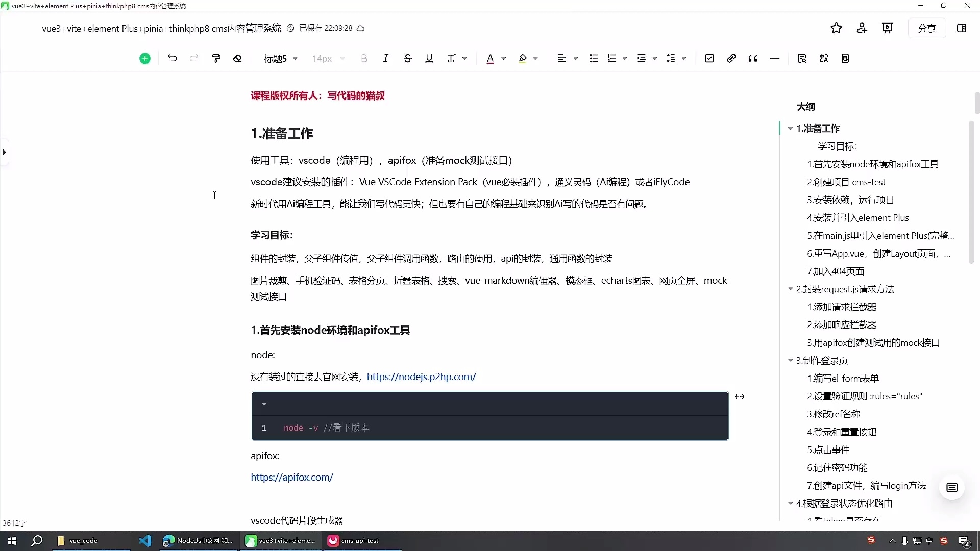Toggle italic formatting

(x=386, y=58)
